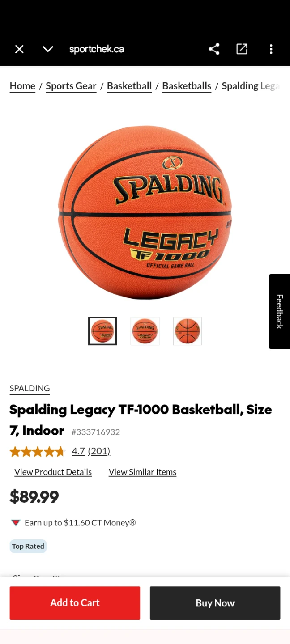
Task: Select second basketball thumbnail image
Action: click(145, 331)
